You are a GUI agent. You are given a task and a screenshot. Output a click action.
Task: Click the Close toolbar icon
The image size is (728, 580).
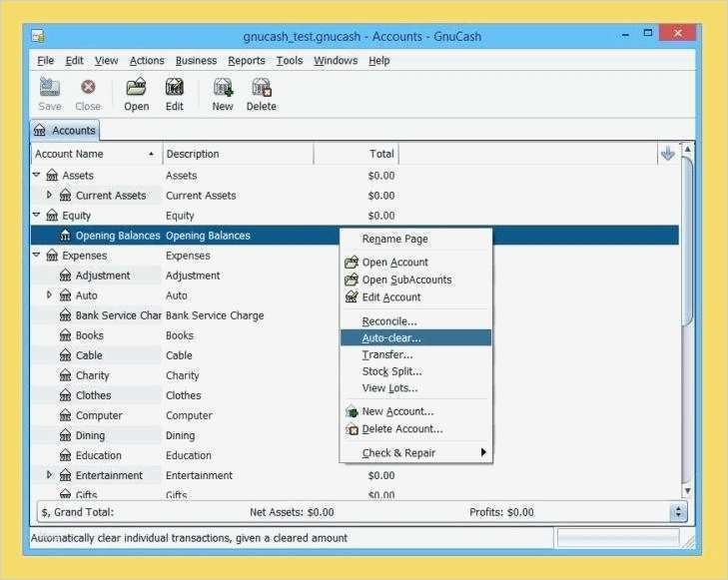coord(88,87)
